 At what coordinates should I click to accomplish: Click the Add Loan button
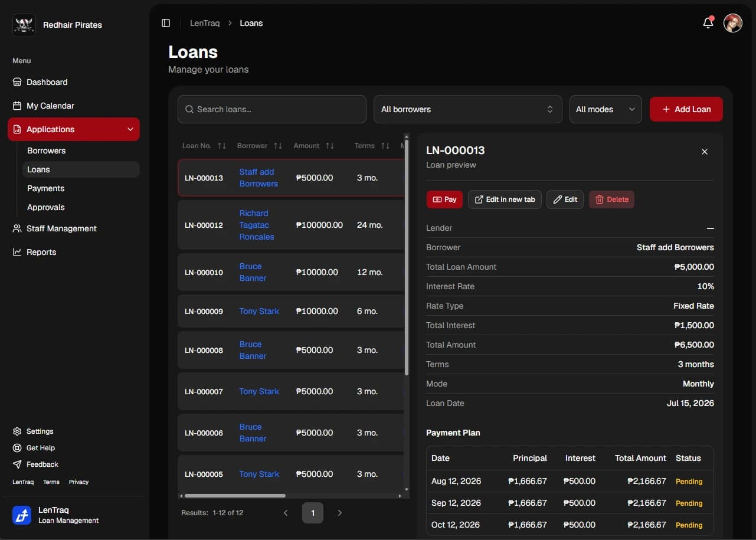(686, 109)
